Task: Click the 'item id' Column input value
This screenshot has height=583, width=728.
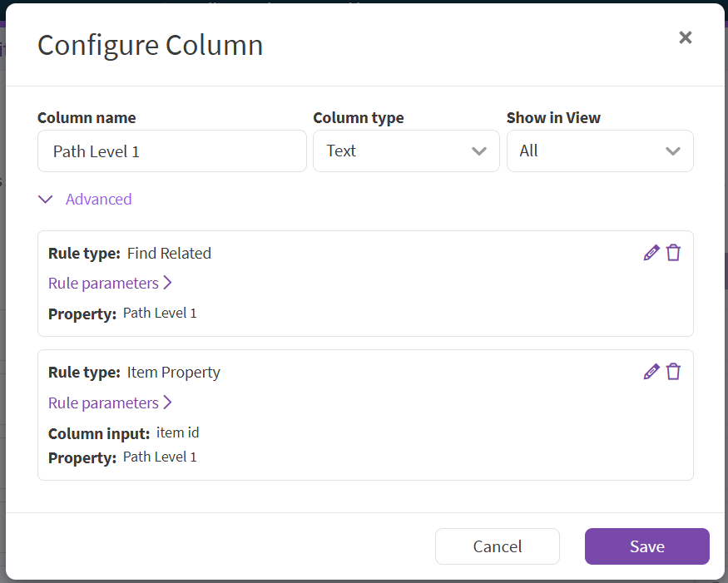Action: [177, 432]
